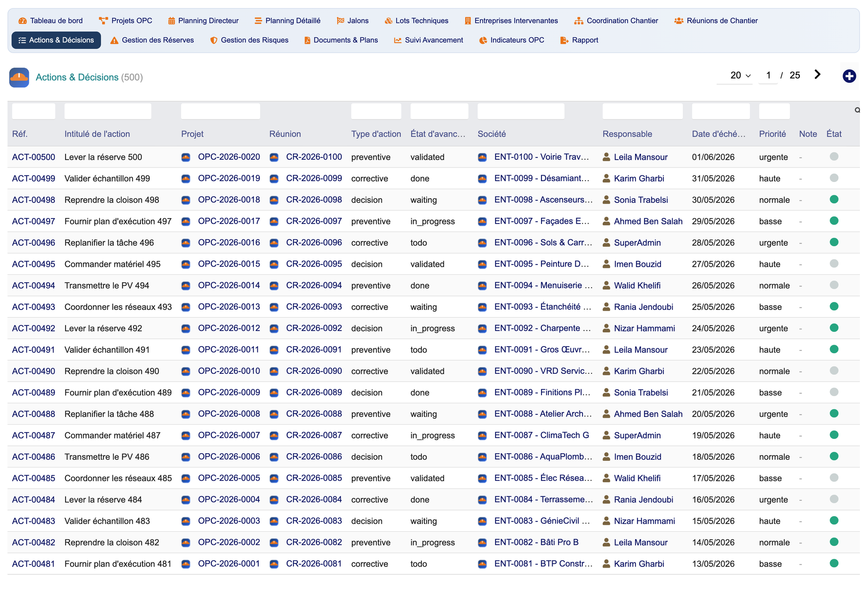868x607 pixels.
Task: Open meeting CR-2026-0085 link
Action: coord(314,478)
